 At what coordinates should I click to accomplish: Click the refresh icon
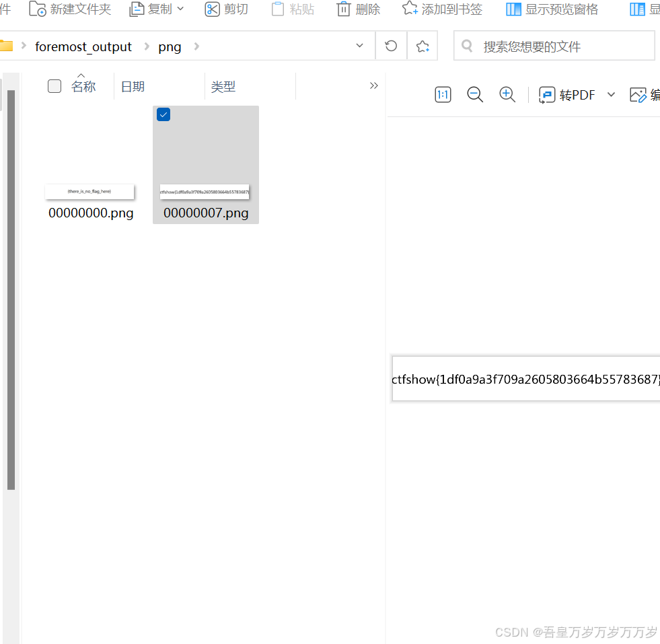pos(391,46)
